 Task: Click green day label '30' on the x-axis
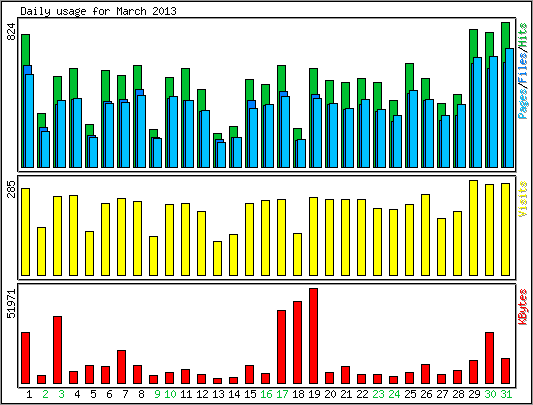(490, 394)
